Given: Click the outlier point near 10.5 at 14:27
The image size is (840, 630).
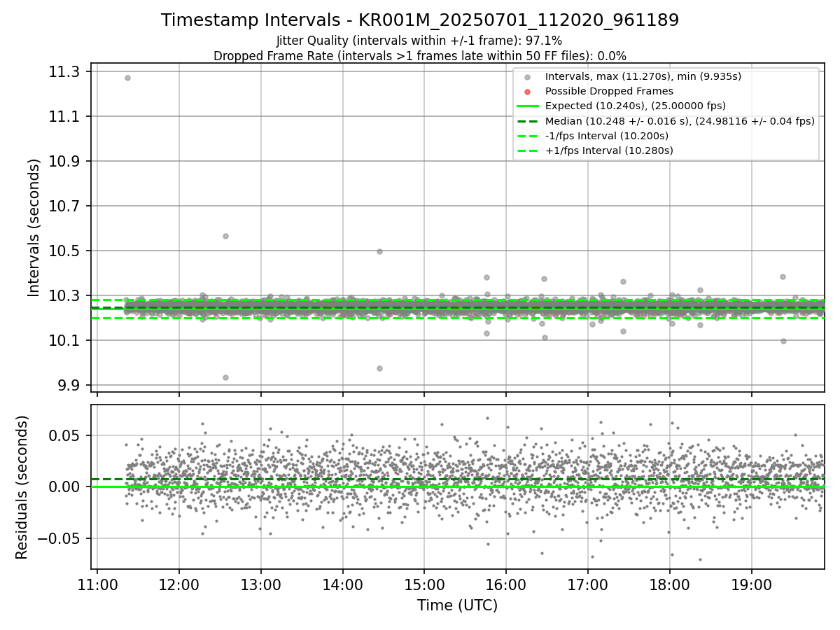Looking at the screenshot, I should 379,251.
